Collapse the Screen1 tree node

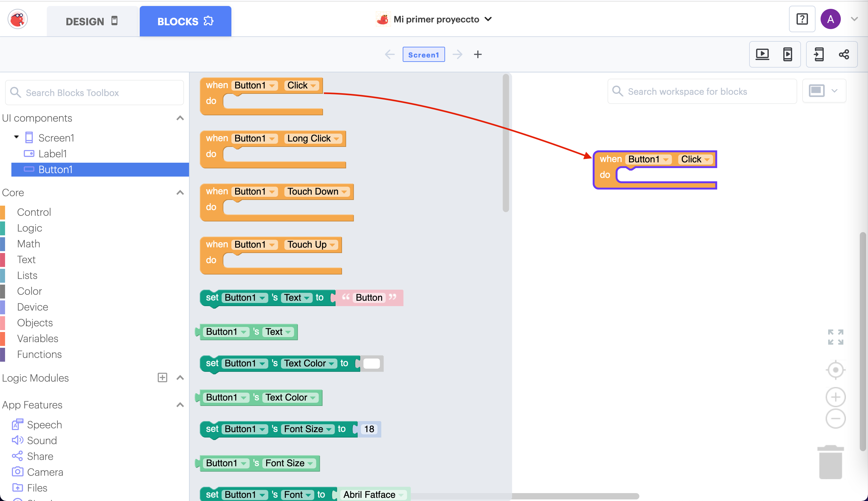pyautogui.click(x=16, y=137)
